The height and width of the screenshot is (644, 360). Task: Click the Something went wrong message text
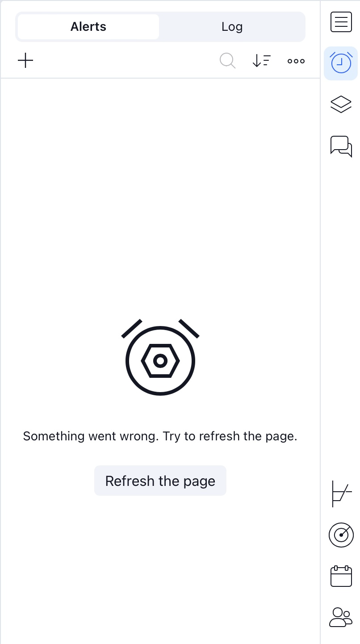(160, 436)
